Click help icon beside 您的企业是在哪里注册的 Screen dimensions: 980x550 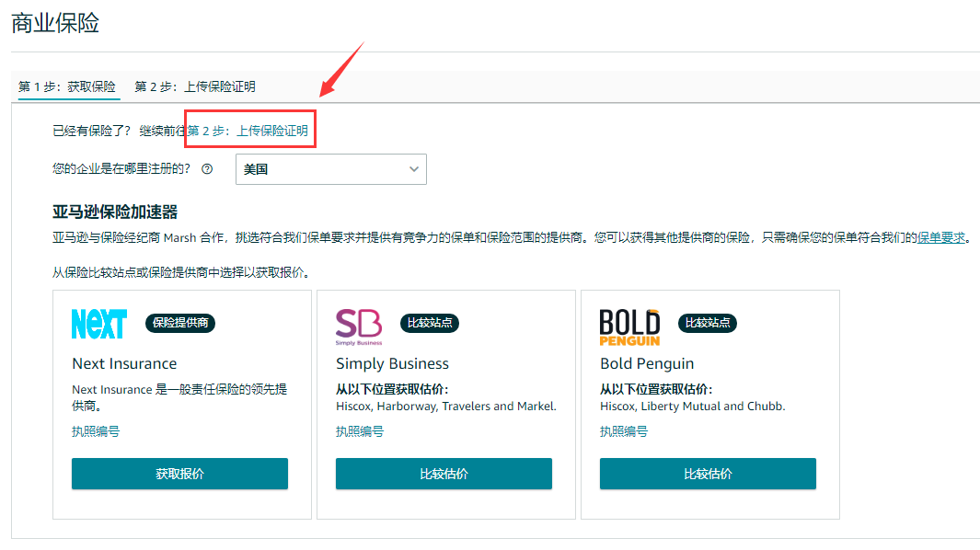pos(207,168)
